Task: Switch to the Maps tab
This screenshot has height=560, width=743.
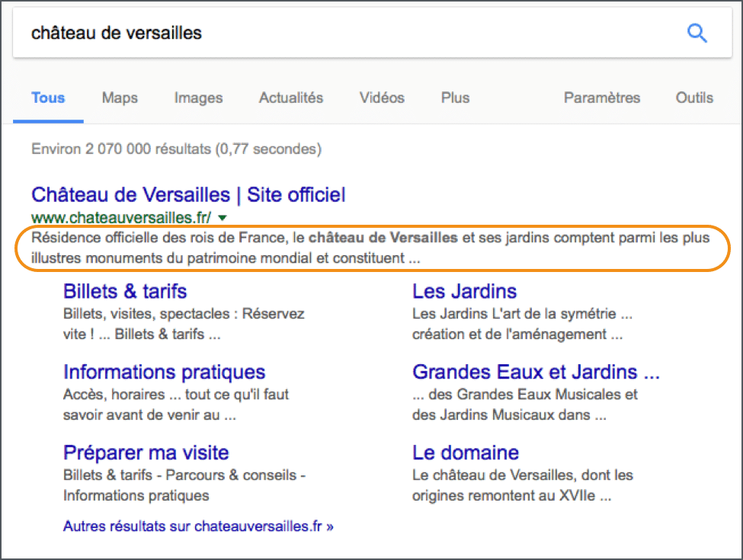Action: [120, 98]
